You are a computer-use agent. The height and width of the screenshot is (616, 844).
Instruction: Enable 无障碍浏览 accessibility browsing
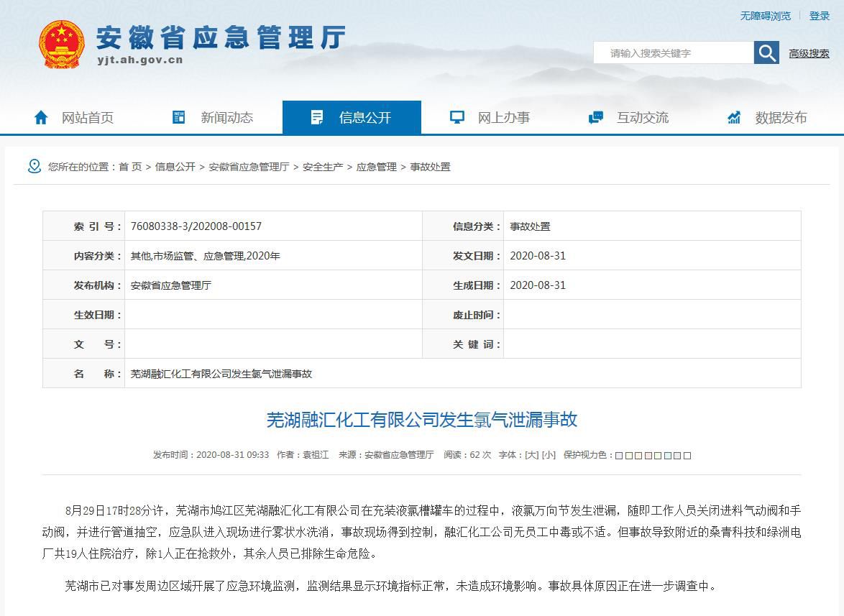coord(765,16)
